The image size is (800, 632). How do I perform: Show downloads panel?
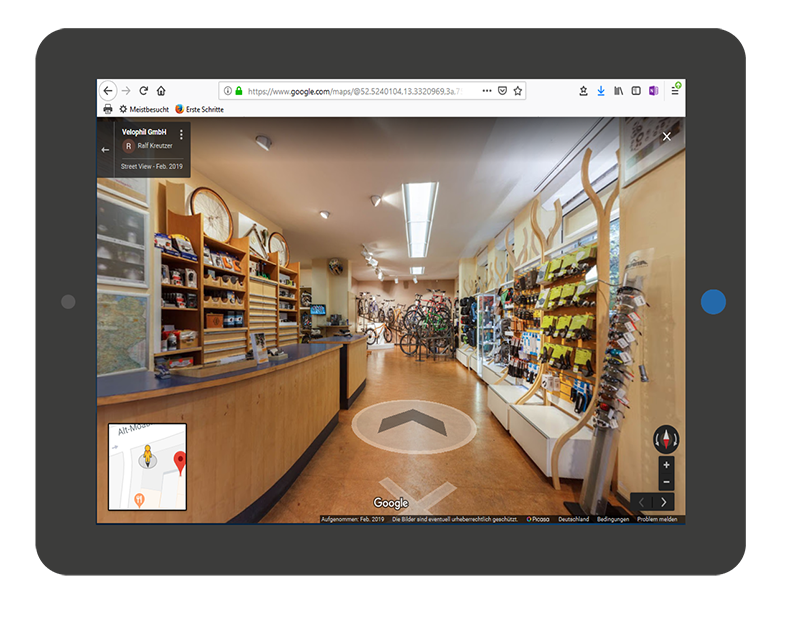point(601,91)
